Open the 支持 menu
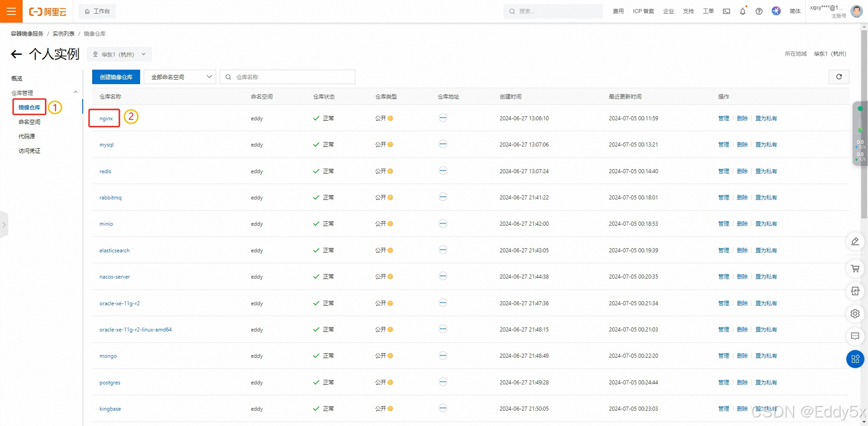 pos(689,11)
